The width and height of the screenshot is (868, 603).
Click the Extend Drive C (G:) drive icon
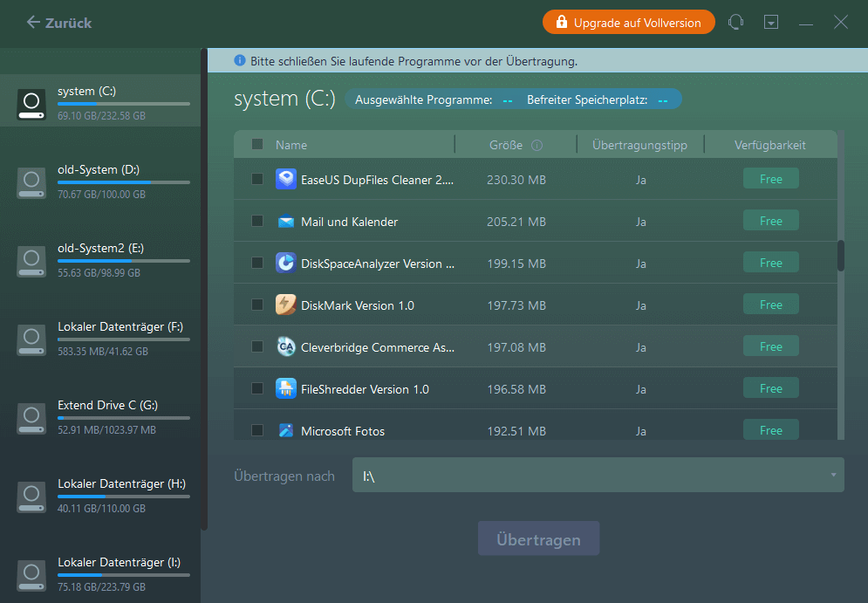tap(31, 419)
